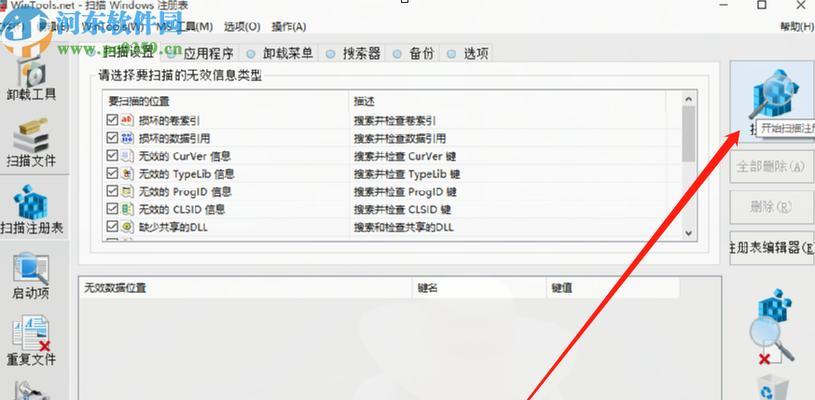Click the 无效的 TypeLib 信息 row icon
The height and width of the screenshot is (400, 815).
127,174
